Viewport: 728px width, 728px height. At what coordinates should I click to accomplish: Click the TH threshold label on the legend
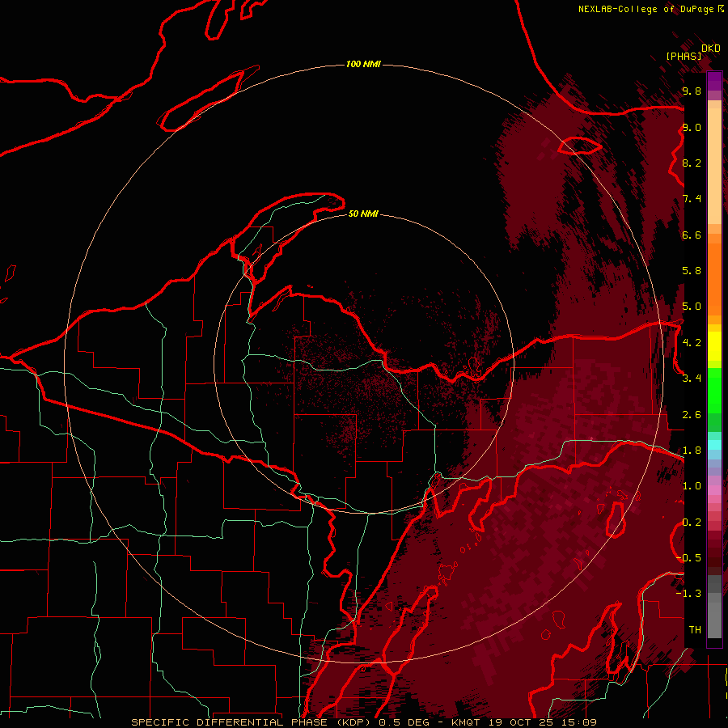click(695, 630)
